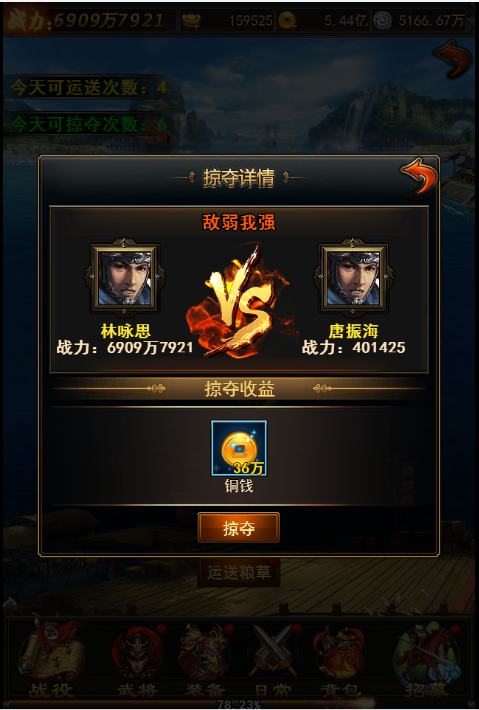Close the 掠夺详情 dialog with the orange arrow

click(419, 176)
